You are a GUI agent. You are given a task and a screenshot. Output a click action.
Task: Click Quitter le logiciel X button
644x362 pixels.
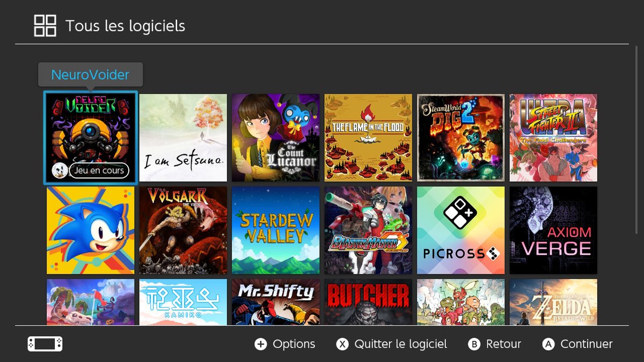(x=392, y=344)
